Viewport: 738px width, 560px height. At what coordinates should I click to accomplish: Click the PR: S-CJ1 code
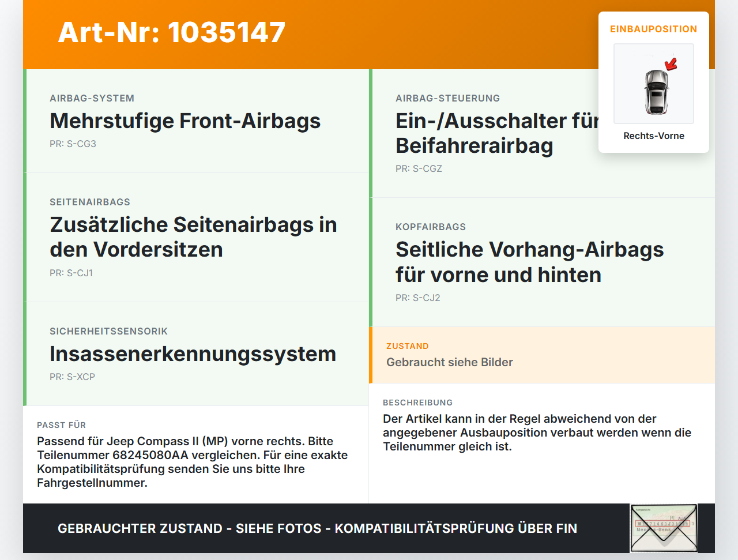(x=71, y=273)
